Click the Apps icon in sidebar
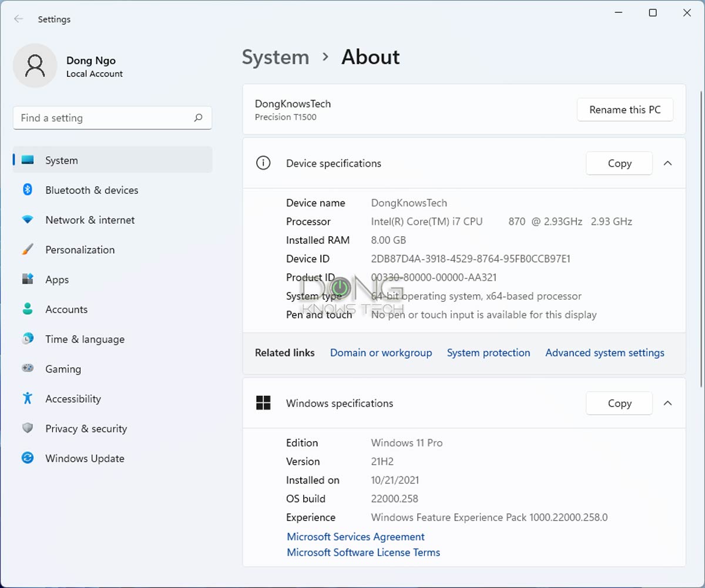 point(28,279)
